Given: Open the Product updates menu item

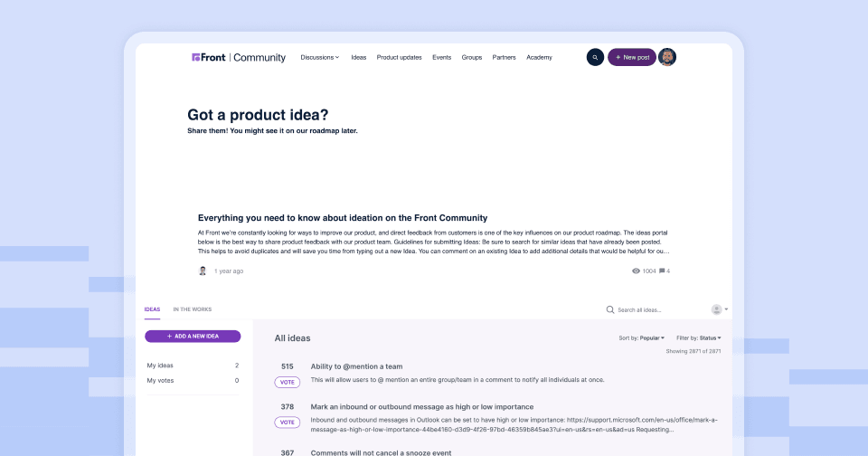Looking at the screenshot, I should pos(399,57).
